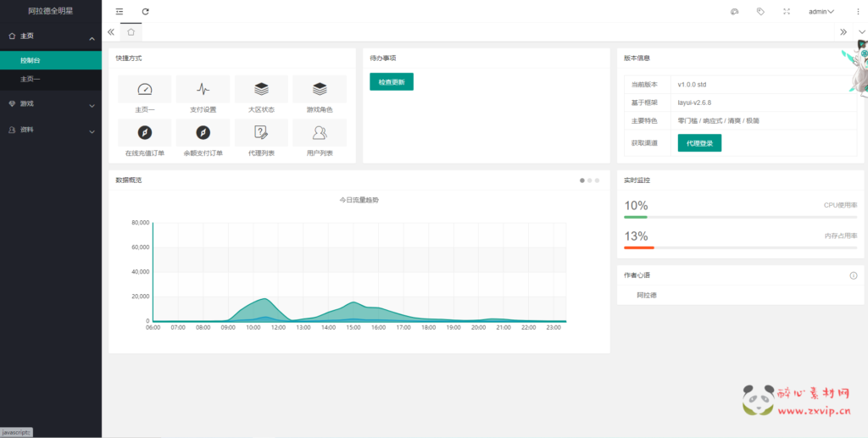
Task: Select the second carousel dot in 数据概览
Action: point(589,180)
